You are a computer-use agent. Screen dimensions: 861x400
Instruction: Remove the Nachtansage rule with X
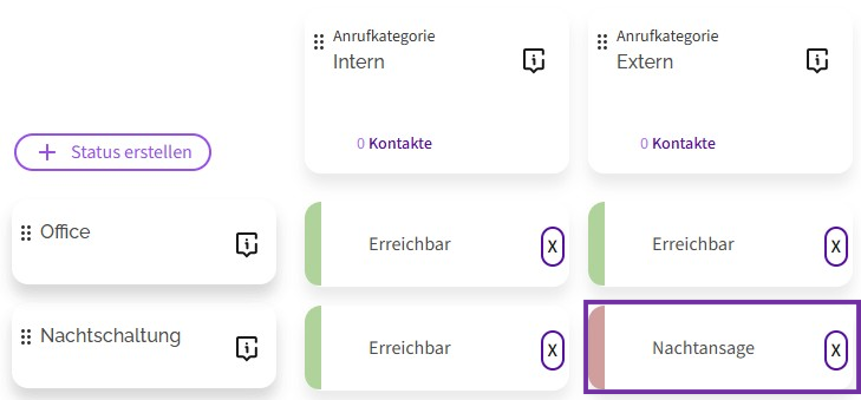(835, 349)
